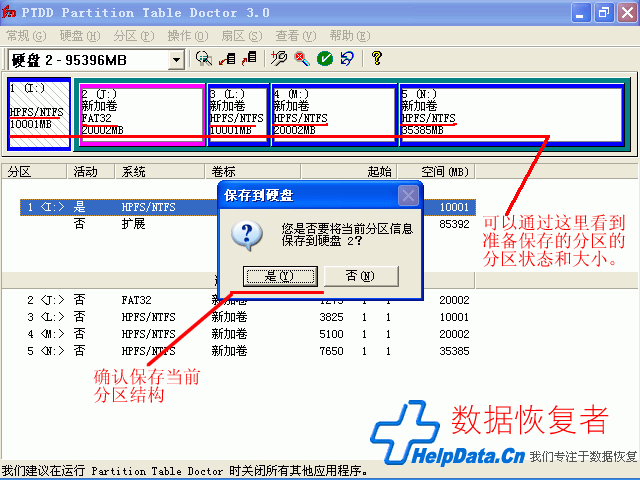Open the disk selection dropdown arrow
Image resolution: width=640 pixels, height=480 pixels.
(x=176, y=60)
